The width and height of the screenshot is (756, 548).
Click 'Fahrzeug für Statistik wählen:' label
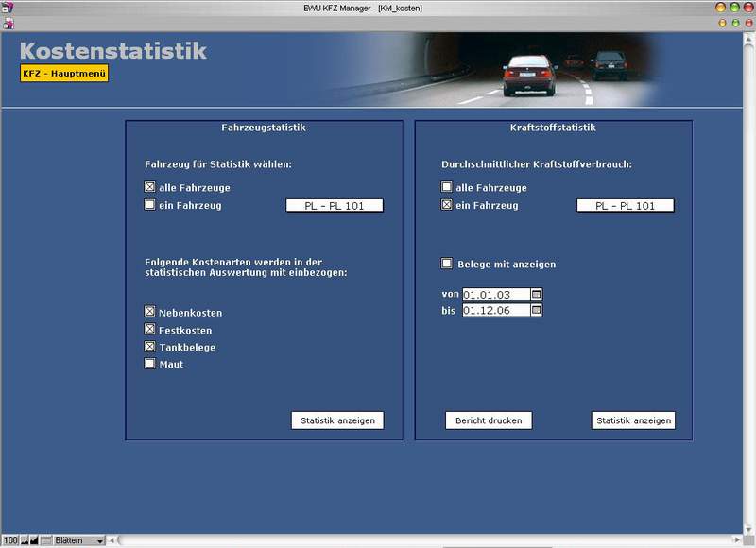pos(218,164)
